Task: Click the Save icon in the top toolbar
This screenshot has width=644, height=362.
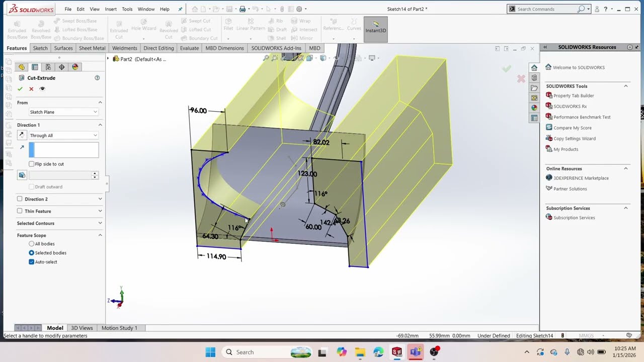Action: pyautogui.click(x=229, y=9)
